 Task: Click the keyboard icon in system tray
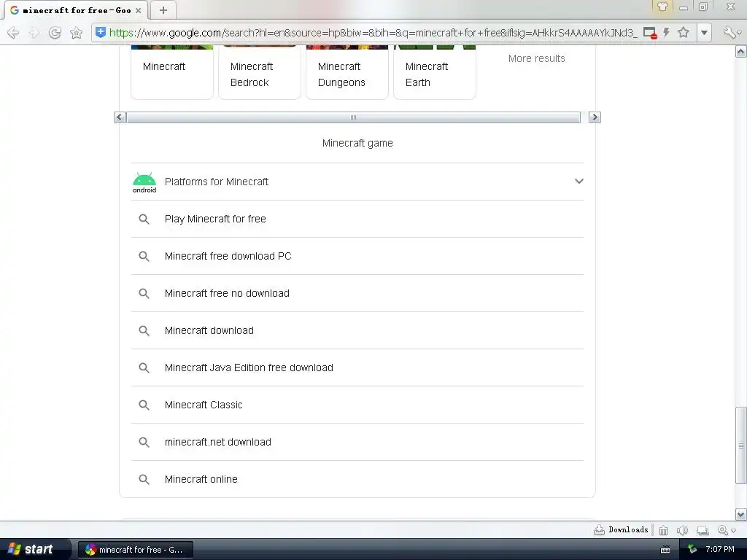[665, 550]
